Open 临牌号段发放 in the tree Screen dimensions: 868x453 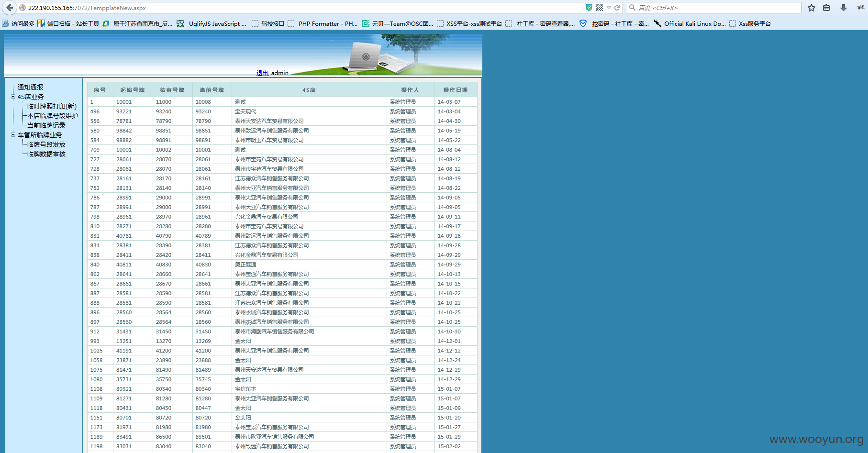pyautogui.click(x=46, y=144)
